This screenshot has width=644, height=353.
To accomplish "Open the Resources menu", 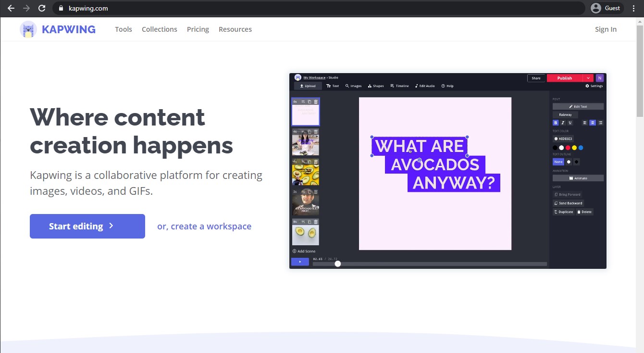I will tap(235, 29).
